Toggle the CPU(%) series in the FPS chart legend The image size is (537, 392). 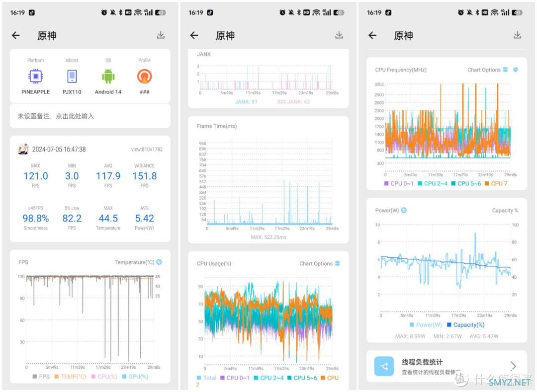pyautogui.click(x=104, y=377)
